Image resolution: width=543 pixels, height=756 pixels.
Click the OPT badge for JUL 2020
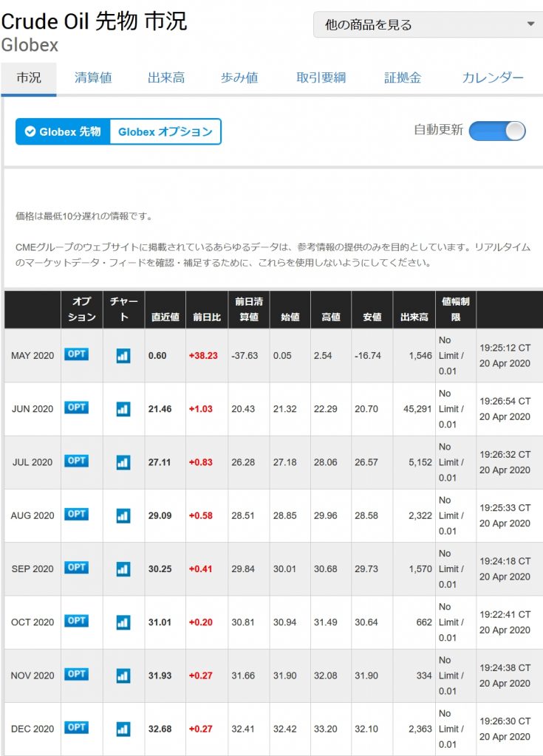tap(77, 461)
